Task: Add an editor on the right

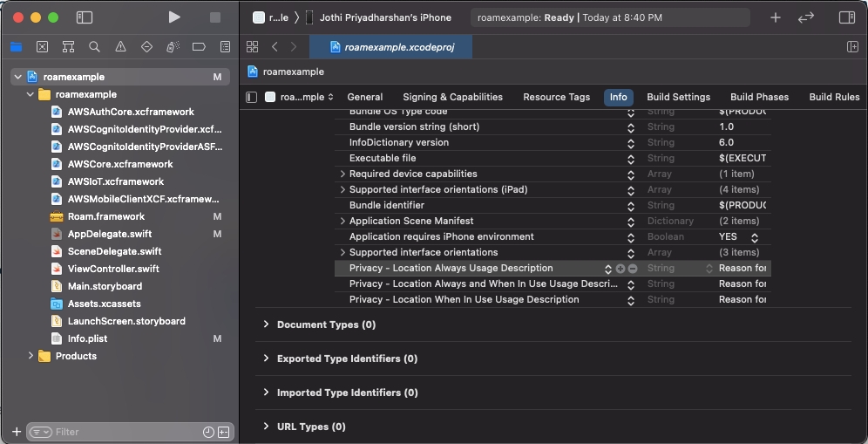Action: point(852,47)
